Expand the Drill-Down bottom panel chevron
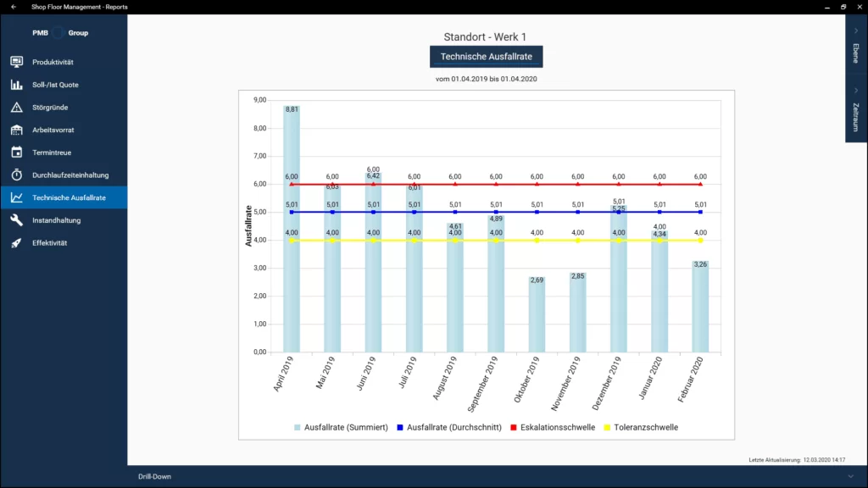868x488 pixels. click(x=850, y=476)
